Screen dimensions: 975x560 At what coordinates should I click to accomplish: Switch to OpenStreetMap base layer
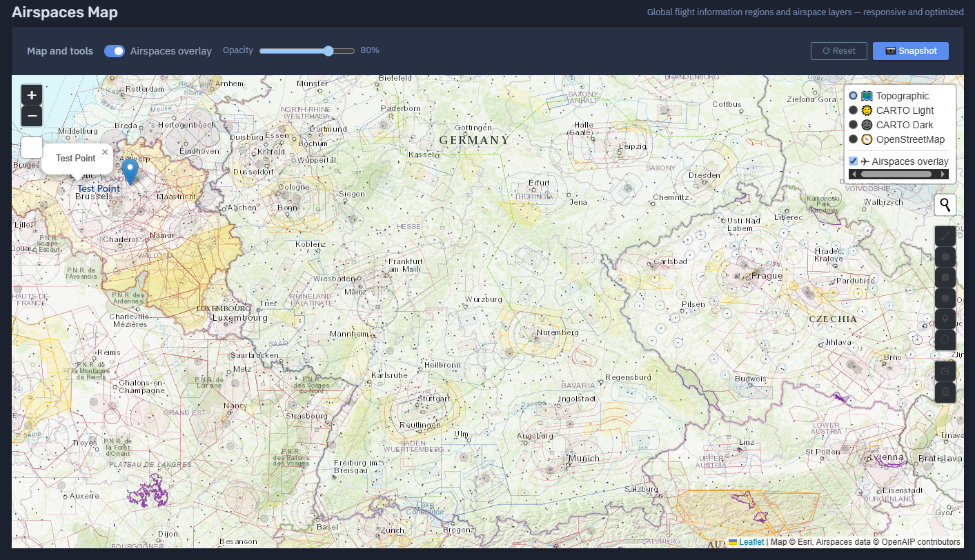click(x=854, y=139)
